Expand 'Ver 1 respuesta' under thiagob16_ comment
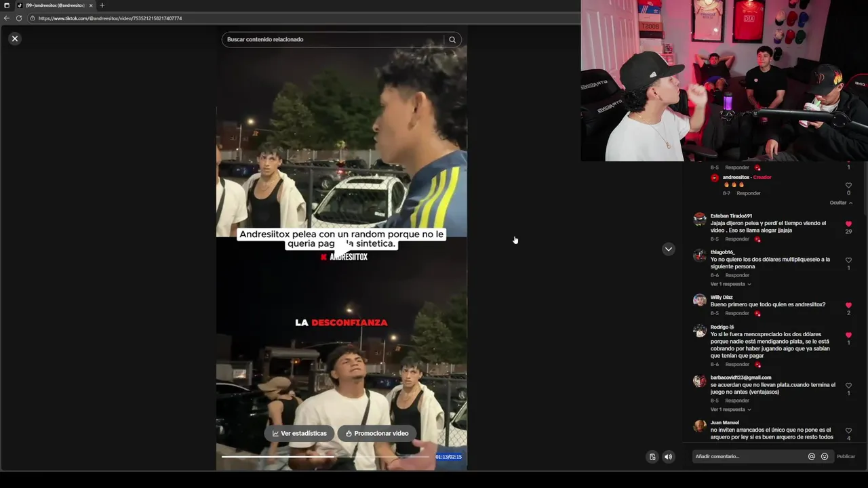Image resolution: width=868 pixels, height=488 pixels. tap(730, 284)
